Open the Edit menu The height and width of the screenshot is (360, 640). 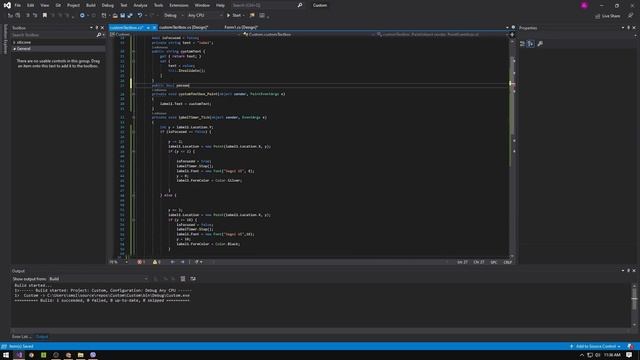tap(31, 5)
